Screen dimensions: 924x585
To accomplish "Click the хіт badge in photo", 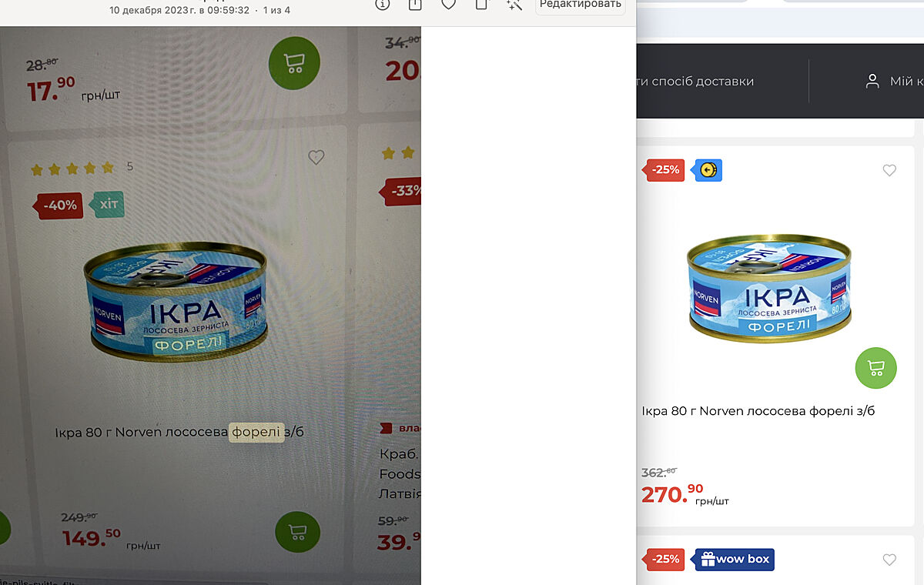I will [109, 205].
